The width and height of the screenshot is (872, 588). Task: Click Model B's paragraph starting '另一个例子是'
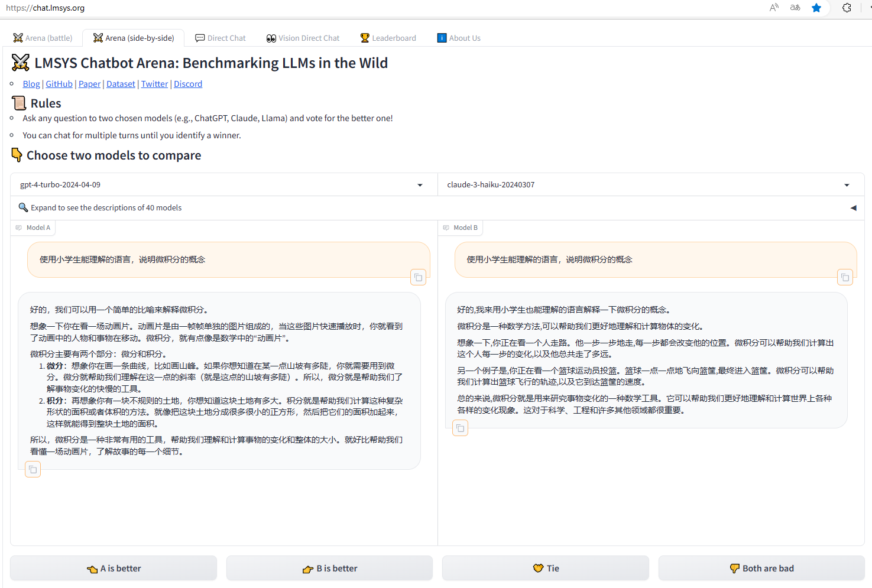[645, 376]
